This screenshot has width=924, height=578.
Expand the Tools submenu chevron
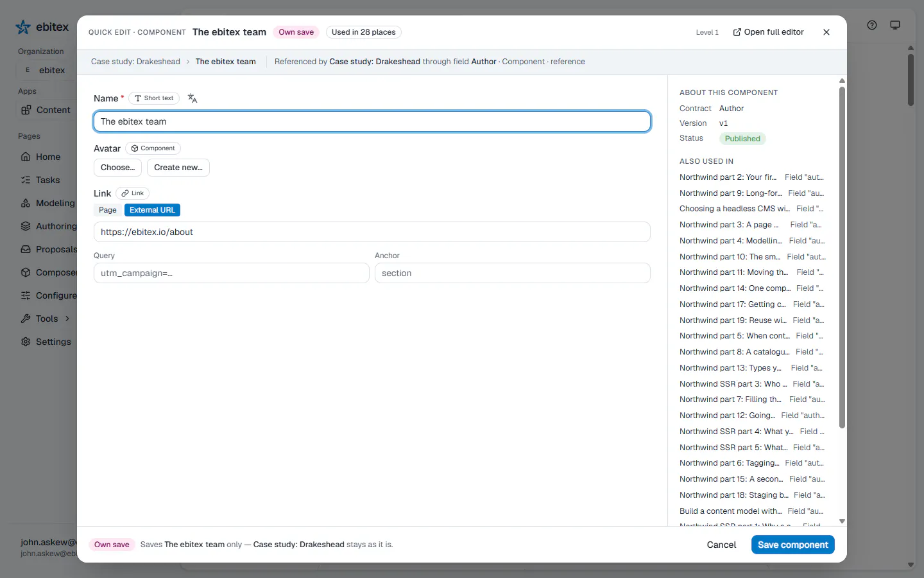pos(67,319)
